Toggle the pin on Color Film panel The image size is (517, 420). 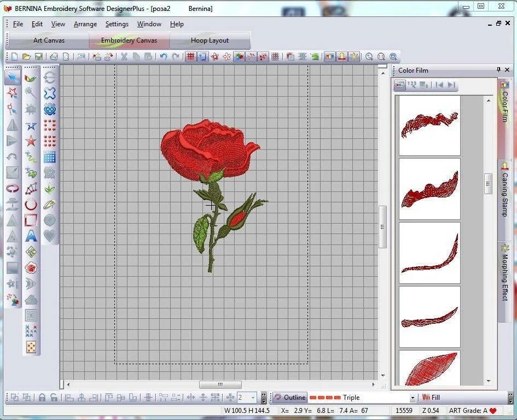(x=498, y=70)
